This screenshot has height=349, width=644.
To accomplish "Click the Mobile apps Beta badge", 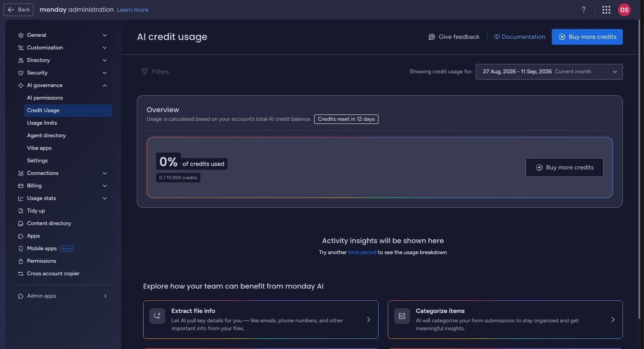I will [67, 249].
